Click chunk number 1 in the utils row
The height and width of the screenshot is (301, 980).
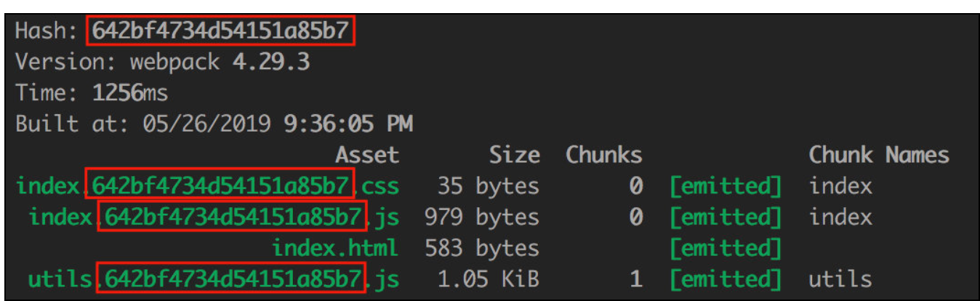(x=636, y=280)
